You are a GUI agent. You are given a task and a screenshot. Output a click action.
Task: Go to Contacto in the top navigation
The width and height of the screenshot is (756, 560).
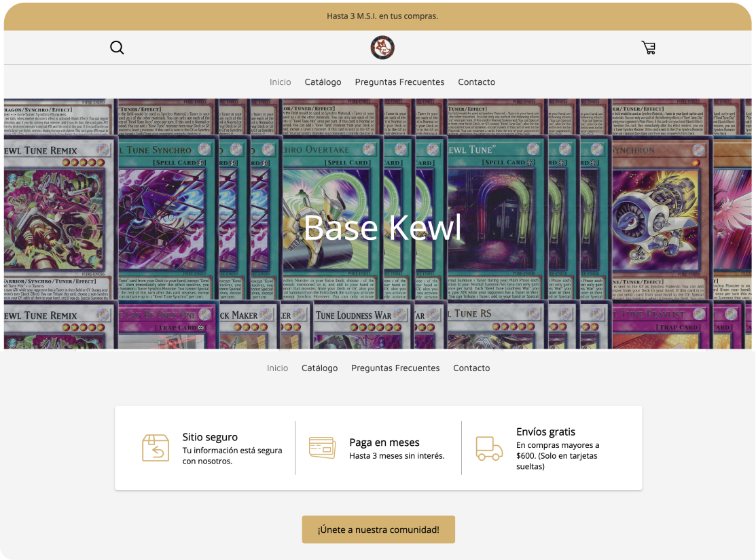[476, 82]
